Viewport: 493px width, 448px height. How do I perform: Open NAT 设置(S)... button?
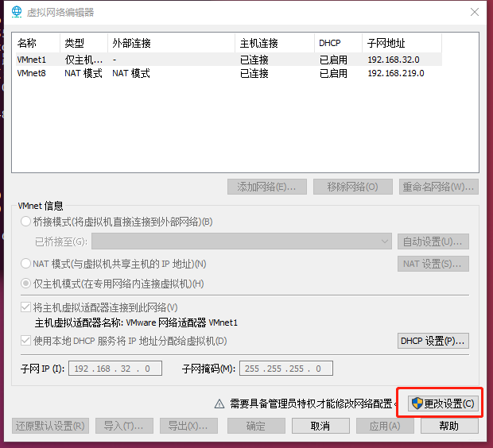433,264
